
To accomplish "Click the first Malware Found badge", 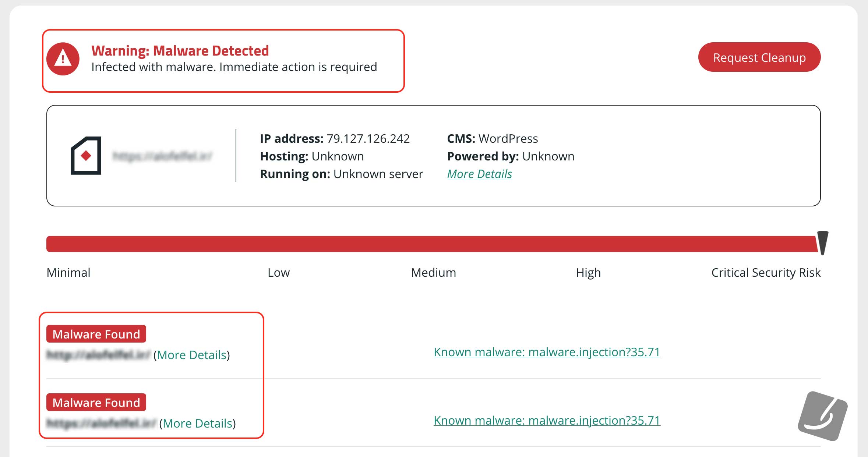I will (96, 334).
